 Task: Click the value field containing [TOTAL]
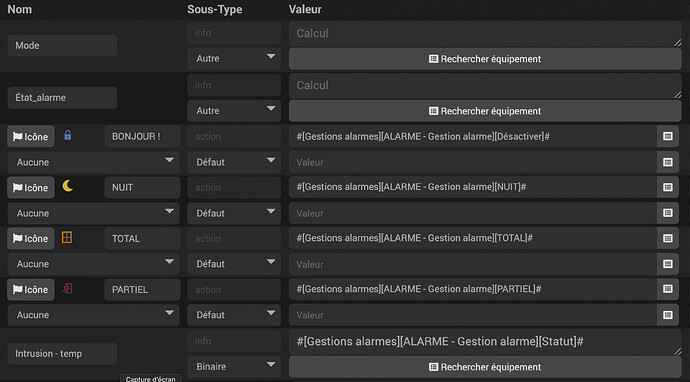[473, 238]
